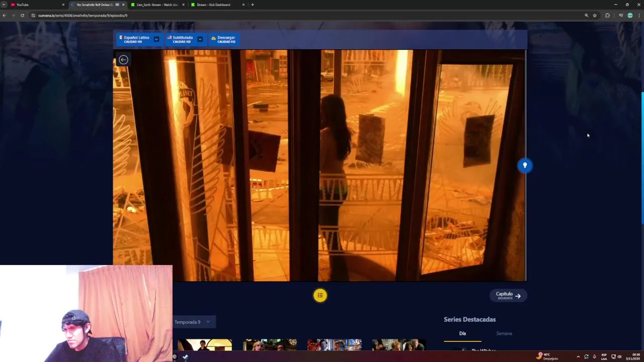
Task: Close the YouTube tab
Action: pos(63,5)
